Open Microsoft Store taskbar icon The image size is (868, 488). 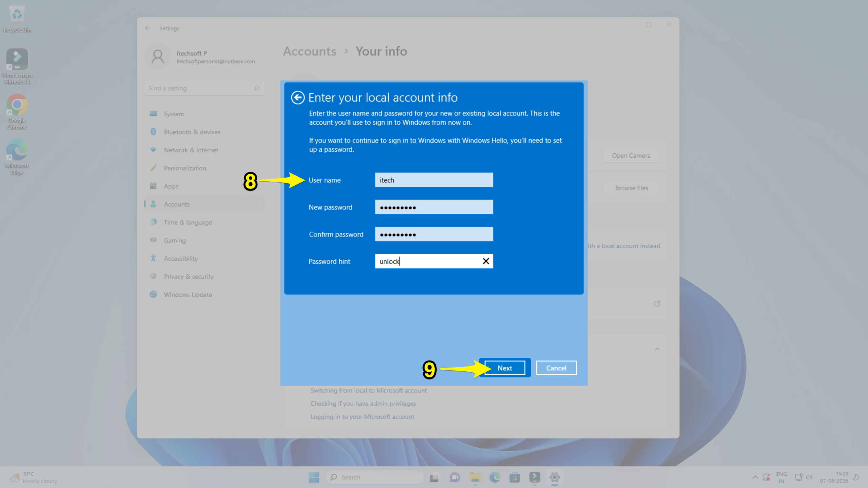515,477
